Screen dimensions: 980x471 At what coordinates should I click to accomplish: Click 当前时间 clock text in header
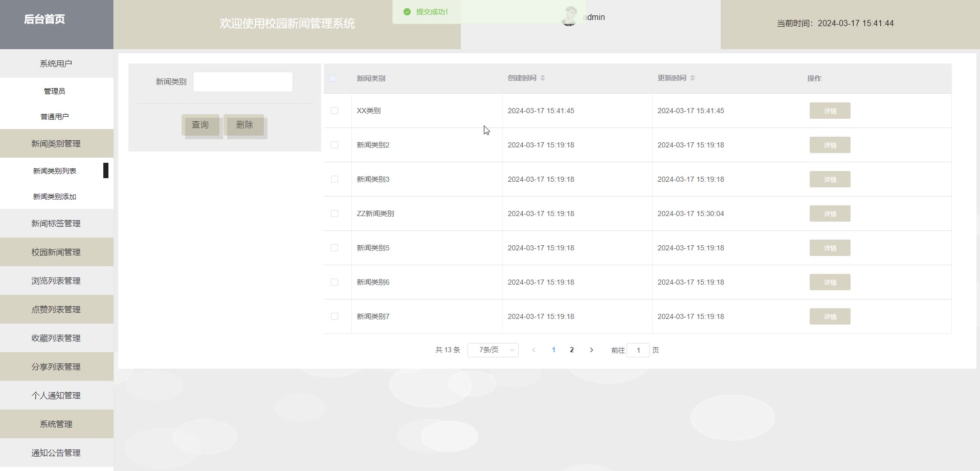coord(835,23)
